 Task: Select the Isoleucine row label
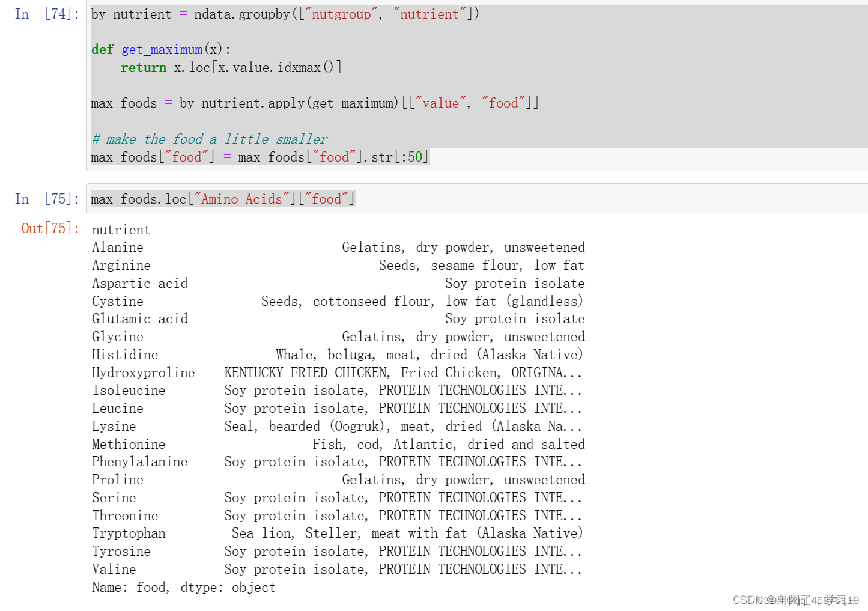[x=129, y=391]
